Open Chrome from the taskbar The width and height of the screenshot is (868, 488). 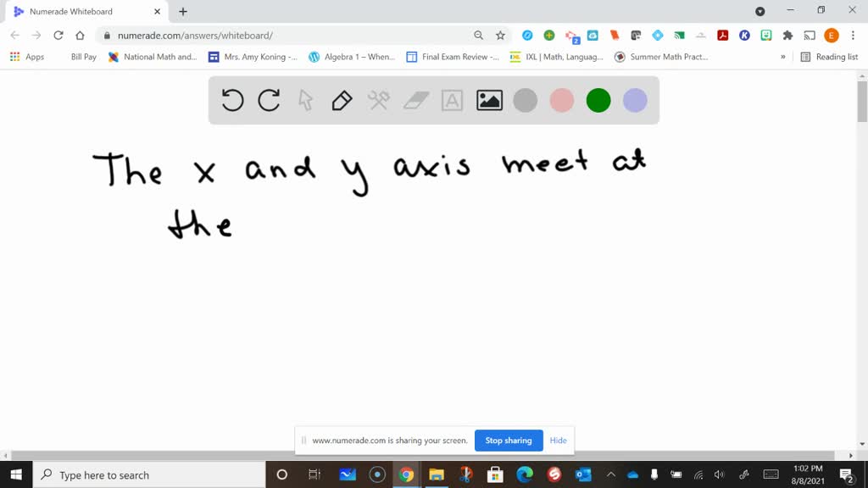click(x=406, y=474)
